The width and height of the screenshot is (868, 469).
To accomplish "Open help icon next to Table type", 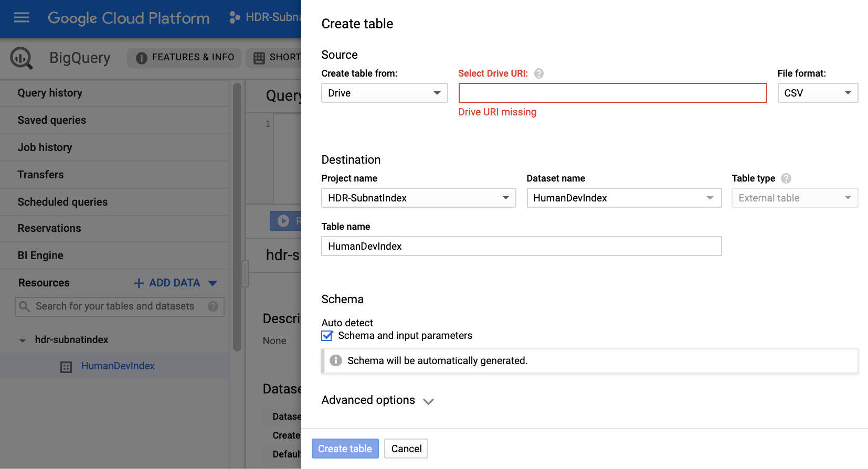I will point(786,178).
